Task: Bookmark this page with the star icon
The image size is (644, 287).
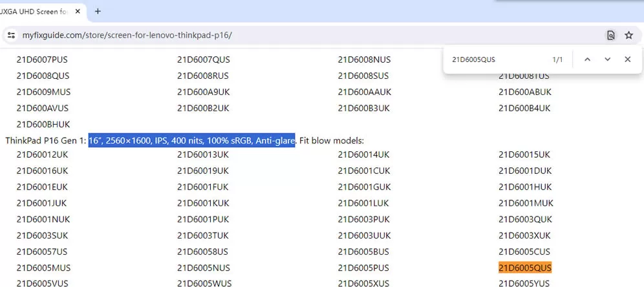Action: pos(628,36)
